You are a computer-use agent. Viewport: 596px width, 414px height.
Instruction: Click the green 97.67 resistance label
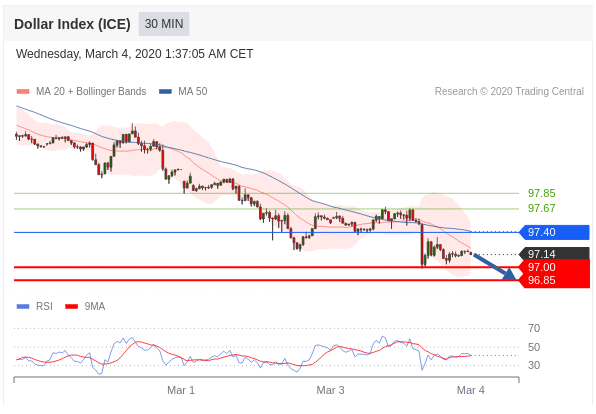(542, 208)
